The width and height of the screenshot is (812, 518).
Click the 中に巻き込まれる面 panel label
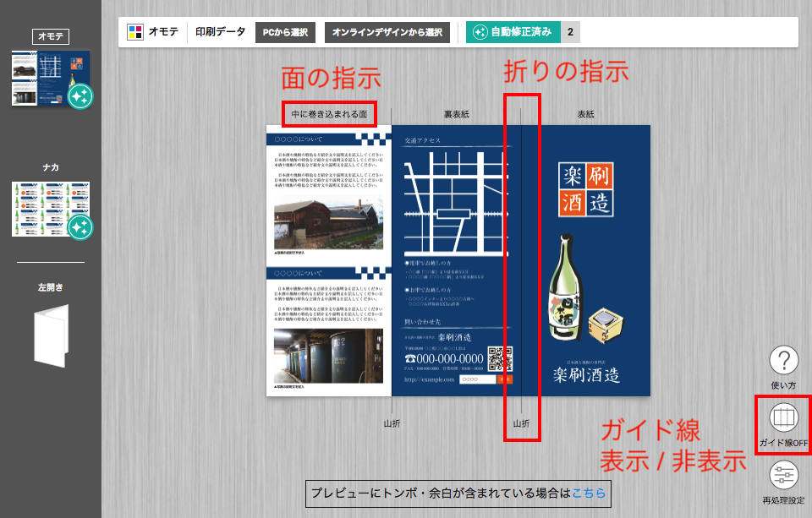(x=329, y=114)
